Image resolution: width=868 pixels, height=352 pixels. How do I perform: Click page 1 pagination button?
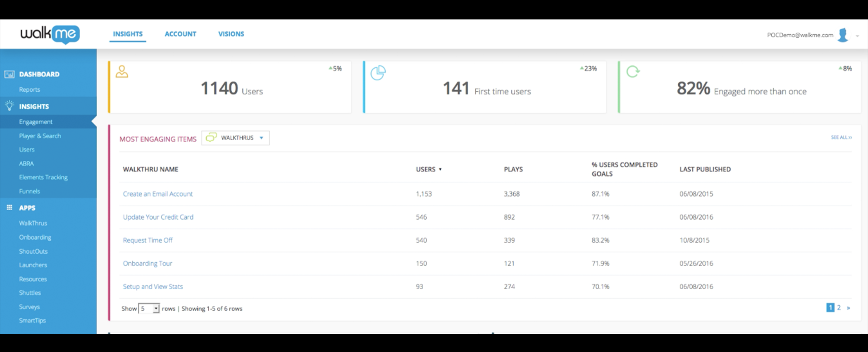(830, 307)
